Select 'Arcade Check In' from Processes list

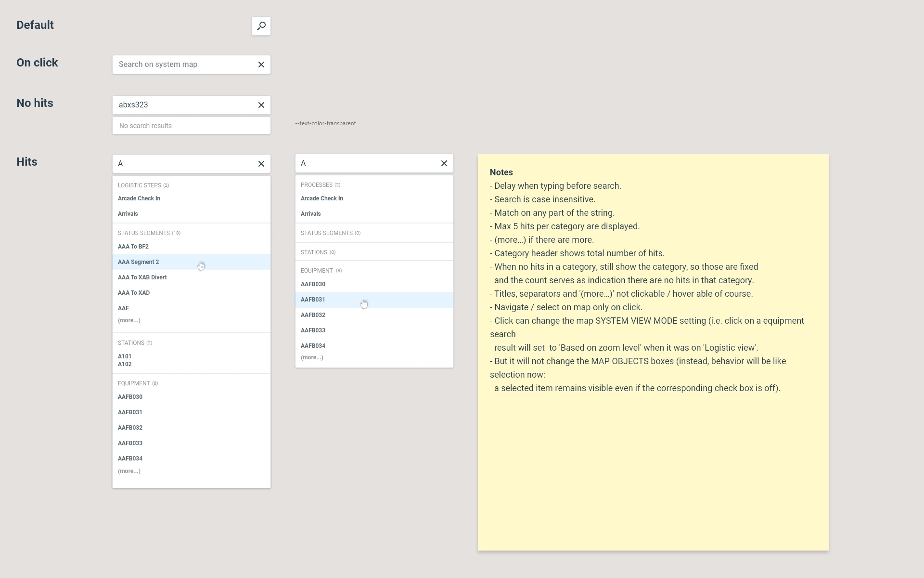pyautogui.click(x=322, y=198)
